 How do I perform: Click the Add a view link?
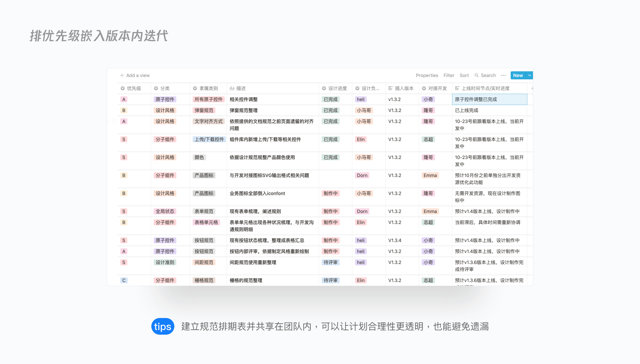tap(138, 75)
